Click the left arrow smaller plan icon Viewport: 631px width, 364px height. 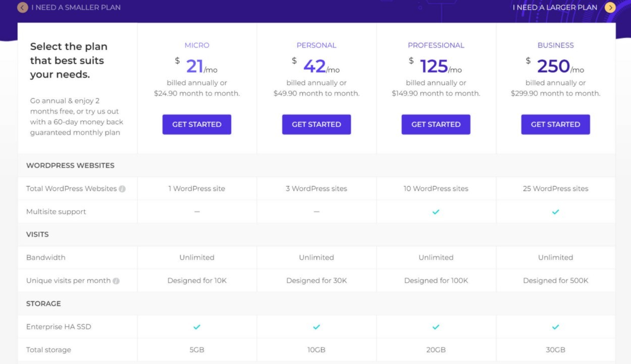[22, 8]
